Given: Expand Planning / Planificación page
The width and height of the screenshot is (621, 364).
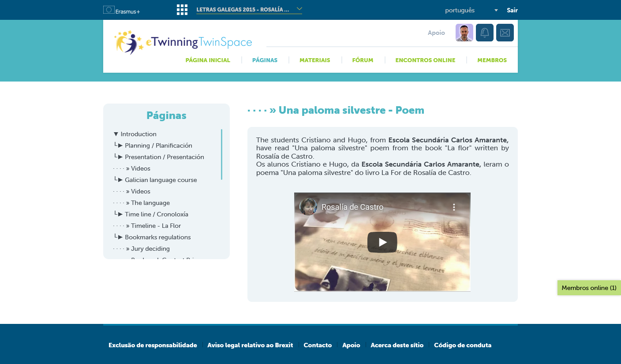Looking at the screenshot, I should [120, 145].
